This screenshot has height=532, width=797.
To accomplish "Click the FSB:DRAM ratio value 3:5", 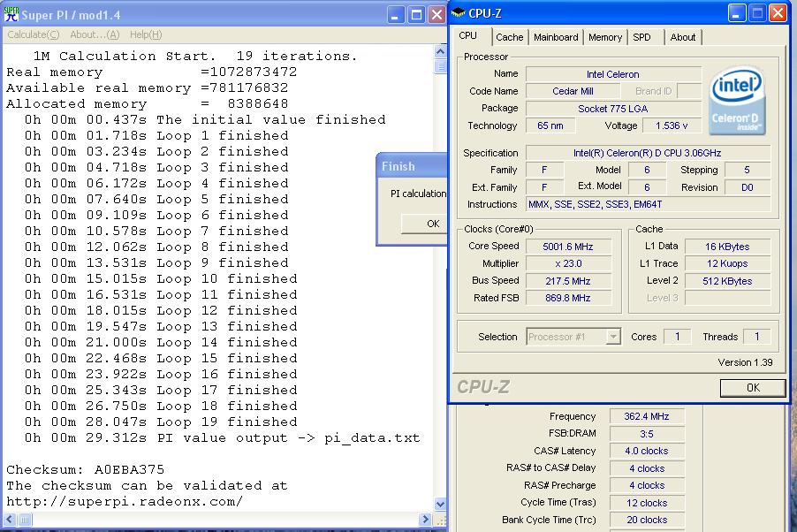I will 647,434.
